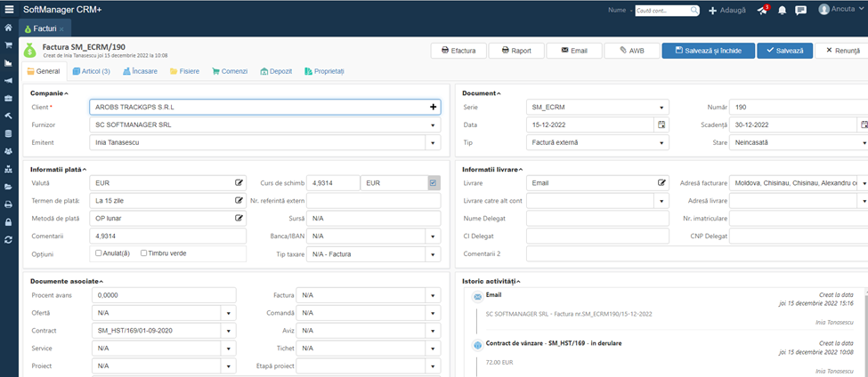Click the Email button
Viewport: 868px width, 377px height.
click(x=573, y=51)
